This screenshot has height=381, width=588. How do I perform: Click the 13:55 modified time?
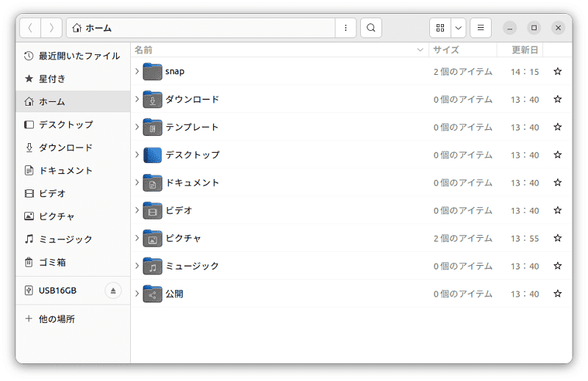525,239
